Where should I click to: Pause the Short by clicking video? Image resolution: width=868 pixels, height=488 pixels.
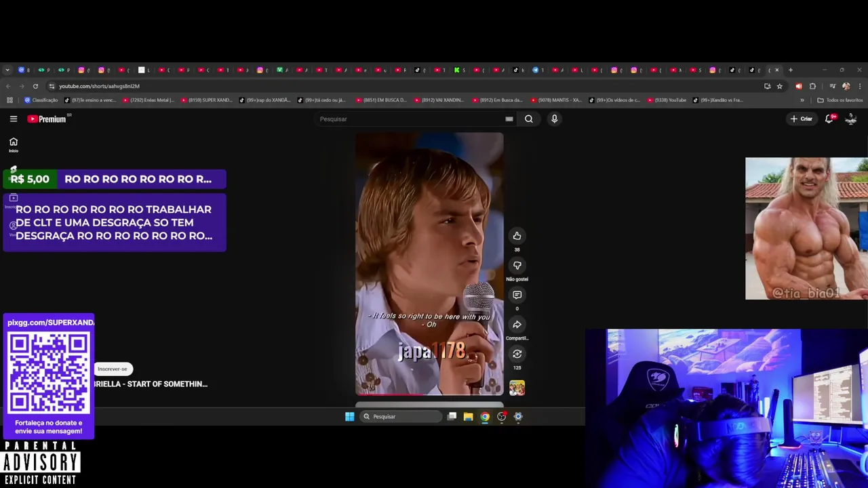click(x=430, y=263)
